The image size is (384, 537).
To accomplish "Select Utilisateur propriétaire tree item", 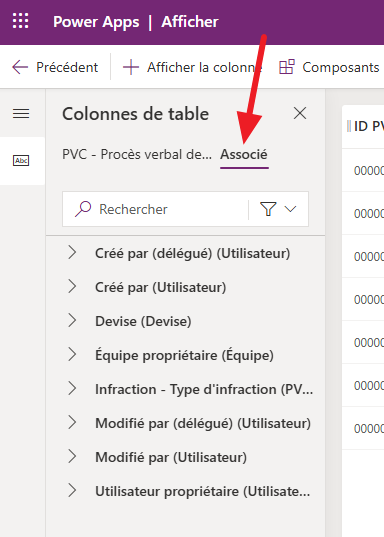I will (185, 491).
